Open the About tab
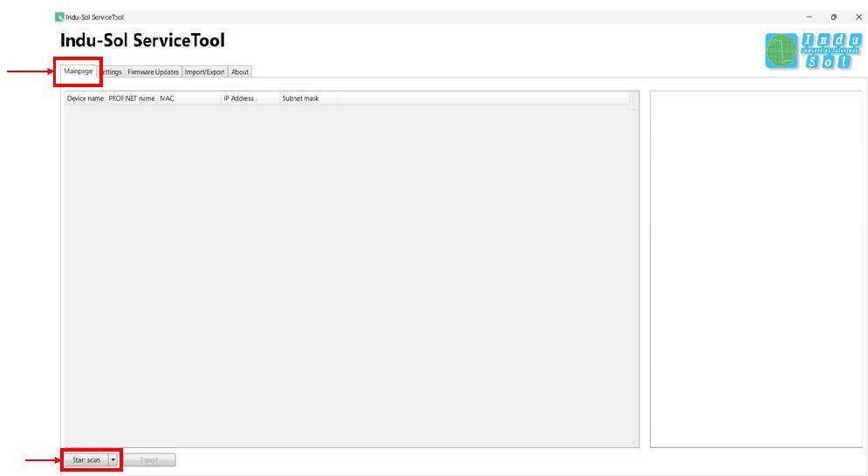The image size is (868, 476). click(240, 72)
